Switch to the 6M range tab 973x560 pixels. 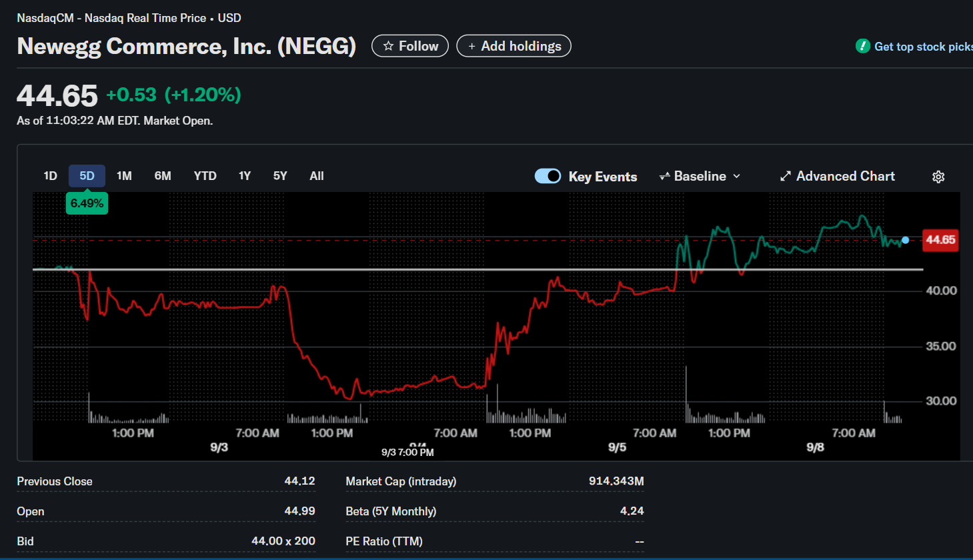pyautogui.click(x=163, y=176)
